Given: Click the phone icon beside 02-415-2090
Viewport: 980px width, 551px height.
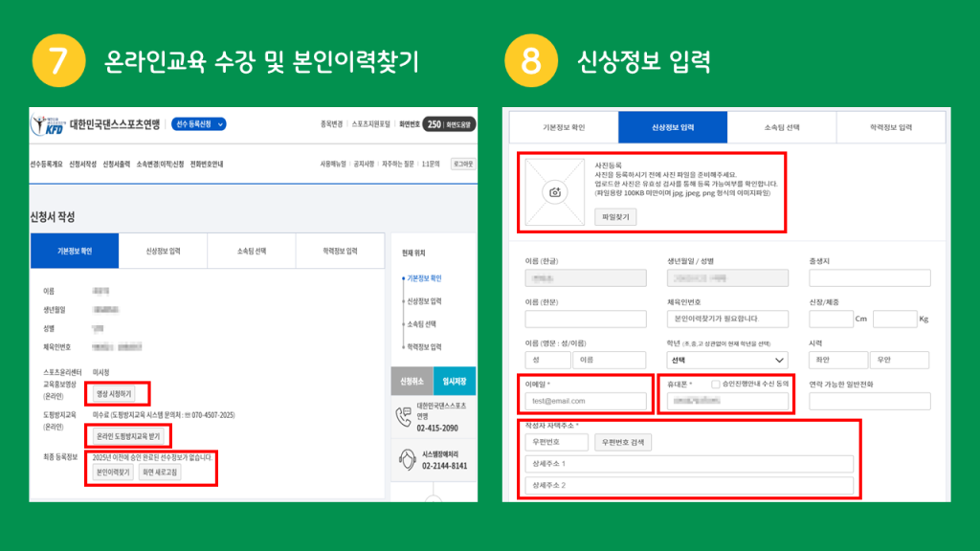Looking at the screenshot, I should [403, 416].
